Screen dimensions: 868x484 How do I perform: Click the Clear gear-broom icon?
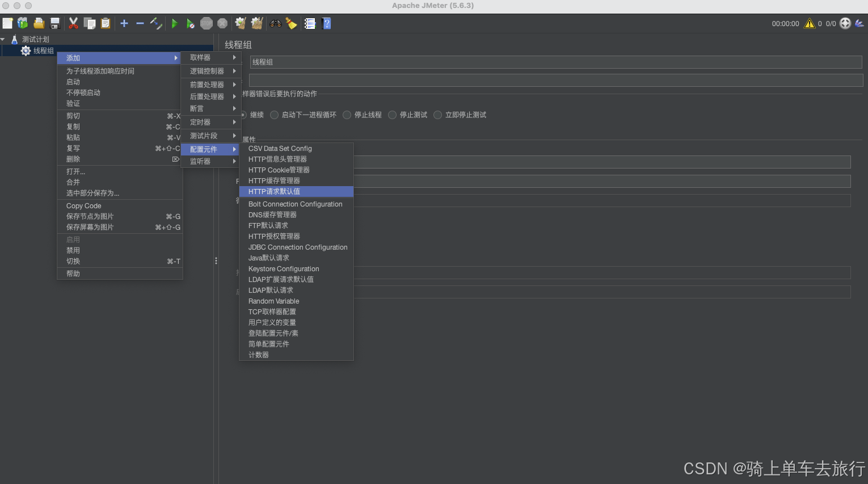[x=241, y=23]
